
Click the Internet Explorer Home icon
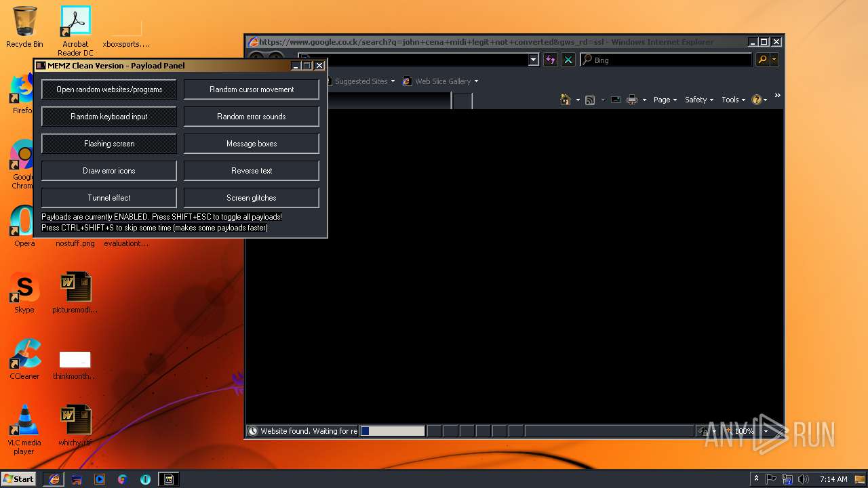(566, 100)
